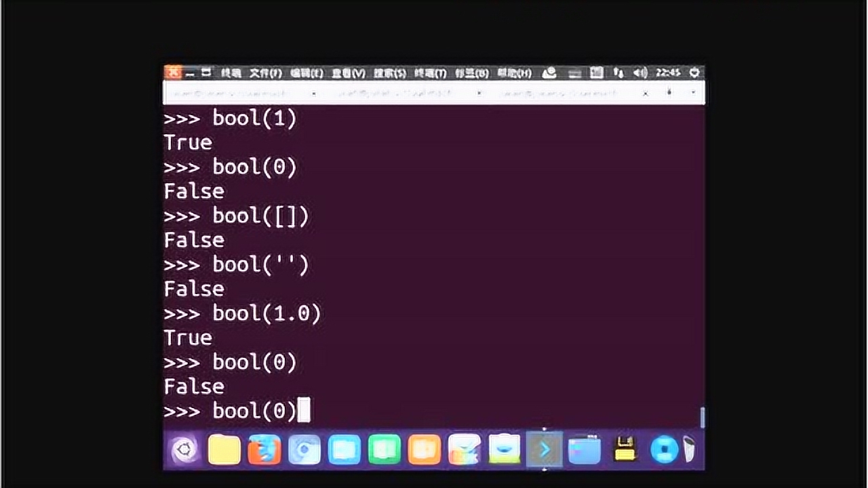This screenshot has width=868, height=488.
Task: Close the third terminal tab
Action: (x=646, y=93)
